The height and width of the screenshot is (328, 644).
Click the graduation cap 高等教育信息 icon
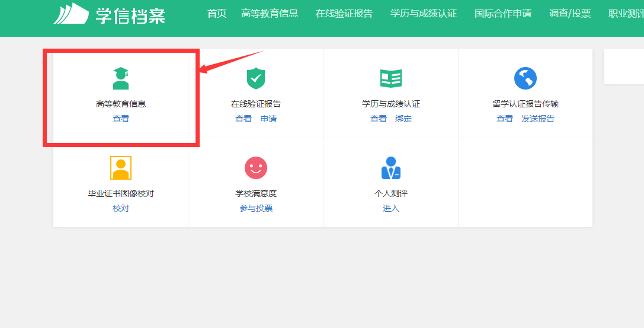(x=121, y=78)
